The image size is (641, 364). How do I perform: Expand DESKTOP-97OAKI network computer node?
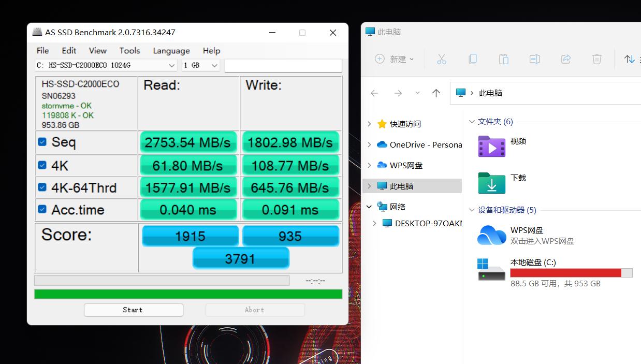[x=375, y=224]
